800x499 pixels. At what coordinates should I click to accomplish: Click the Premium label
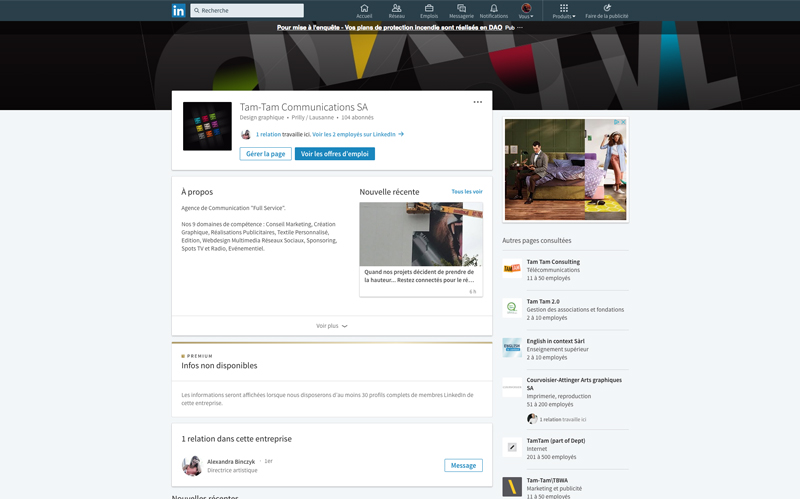[197, 356]
